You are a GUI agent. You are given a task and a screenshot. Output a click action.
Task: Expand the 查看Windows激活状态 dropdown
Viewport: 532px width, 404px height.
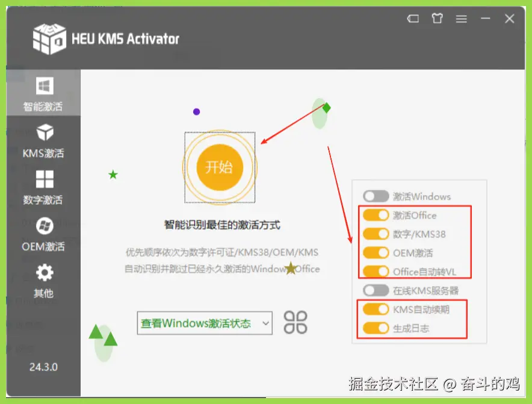205,323
